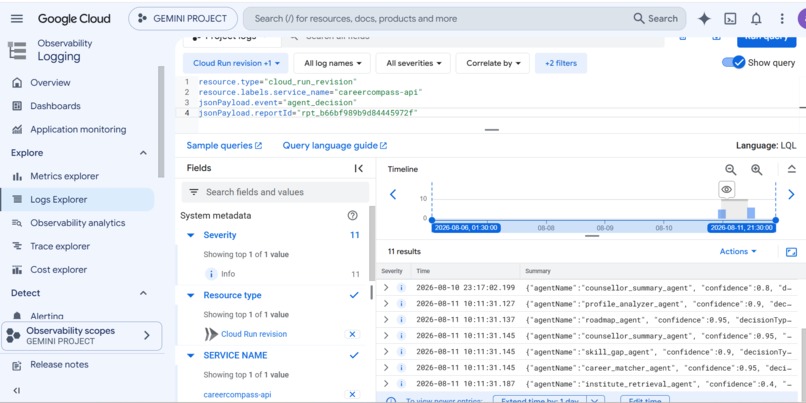Click the eye marker on the timeline
Viewport: 806px width, 403px height.
pos(726,190)
